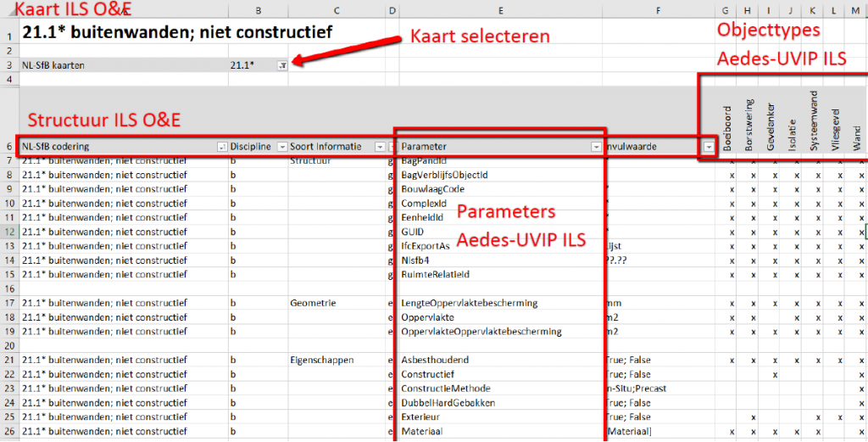Image resolution: width=868 pixels, height=442 pixels.
Task: Click the 'IfcExportAs' cell
Action: tap(500, 246)
